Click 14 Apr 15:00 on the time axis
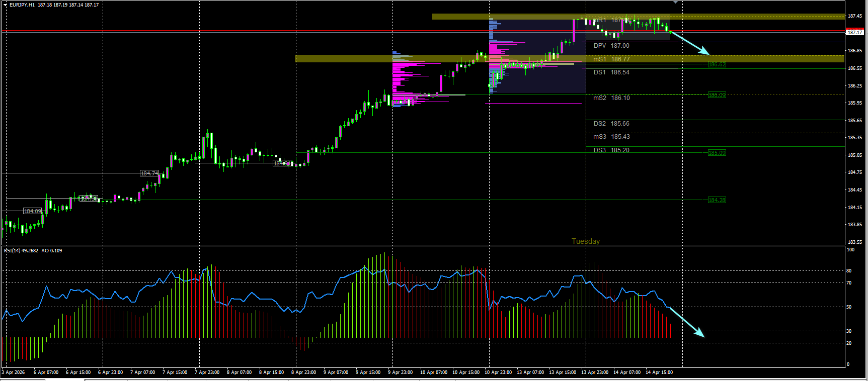Screen dimensions: 868x381 coord(659,372)
